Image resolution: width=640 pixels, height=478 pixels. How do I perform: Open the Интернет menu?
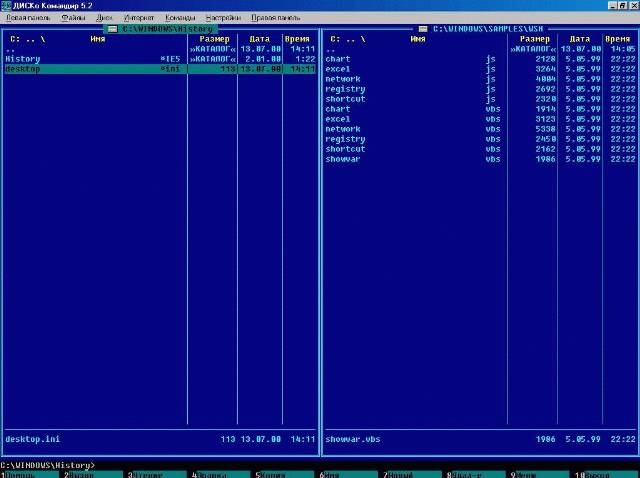pos(139,18)
